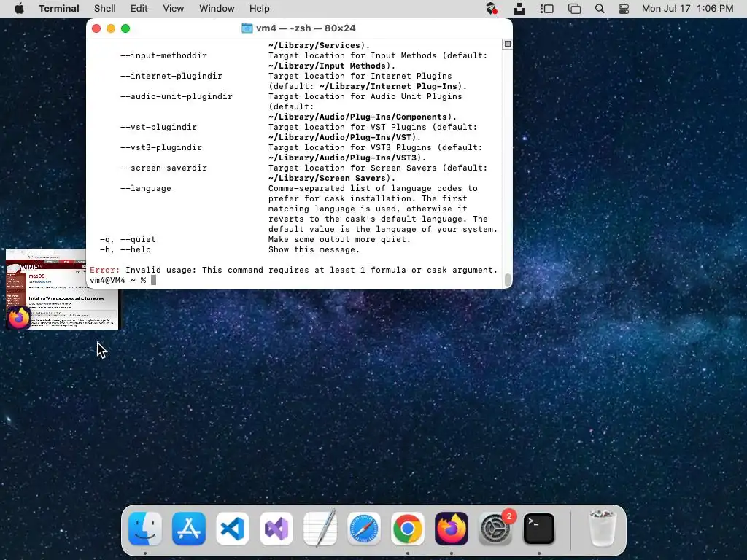Open purple Visual Studio icon in Dock
This screenshot has height=560, width=747.
(276, 529)
